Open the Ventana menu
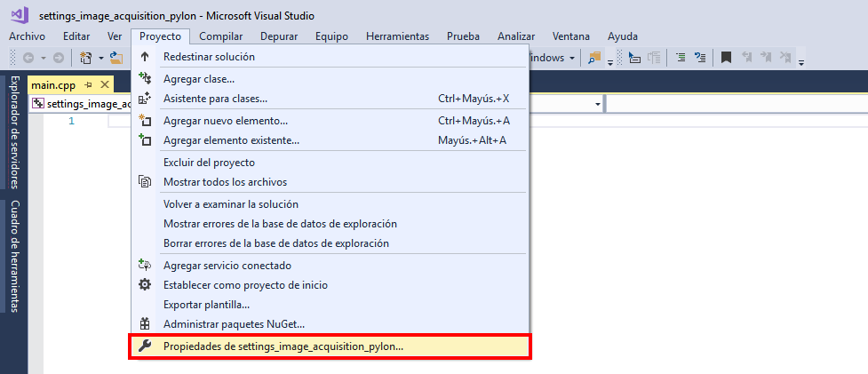The width and height of the screenshot is (868, 374). point(570,36)
